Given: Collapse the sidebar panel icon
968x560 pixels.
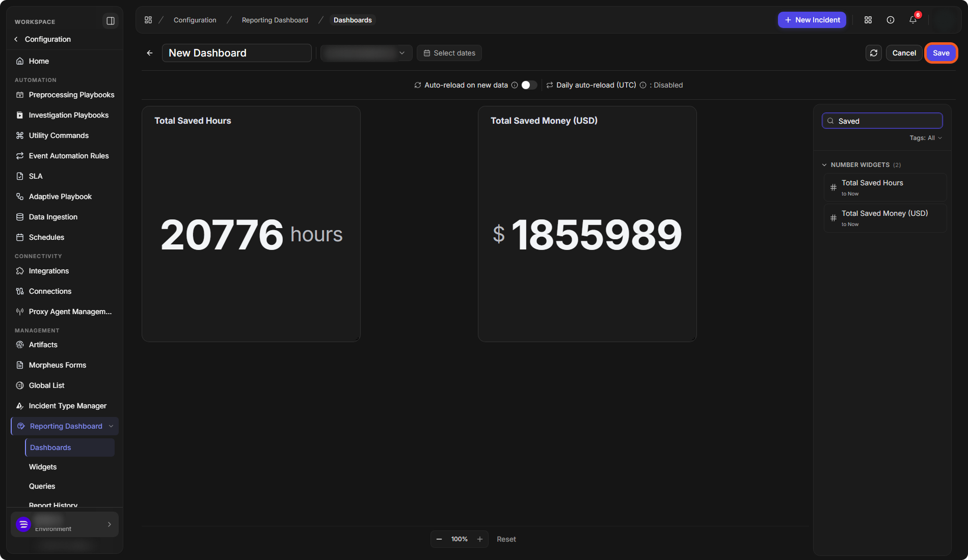Looking at the screenshot, I should pos(110,21).
